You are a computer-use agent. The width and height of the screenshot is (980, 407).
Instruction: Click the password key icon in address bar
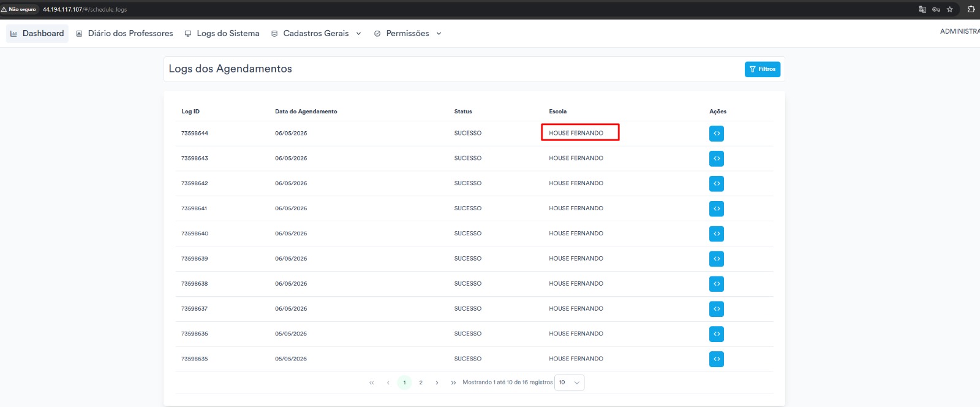point(936,9)
